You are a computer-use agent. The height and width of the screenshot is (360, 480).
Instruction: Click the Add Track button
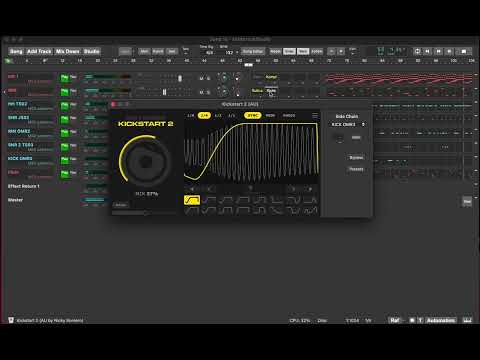tap(39, 51)
